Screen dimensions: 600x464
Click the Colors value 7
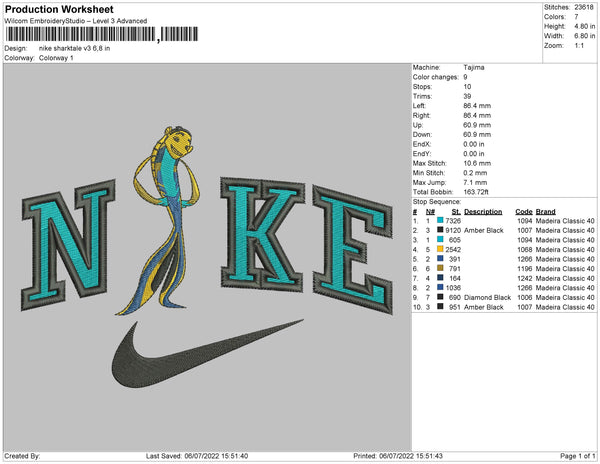click(576, 17)
